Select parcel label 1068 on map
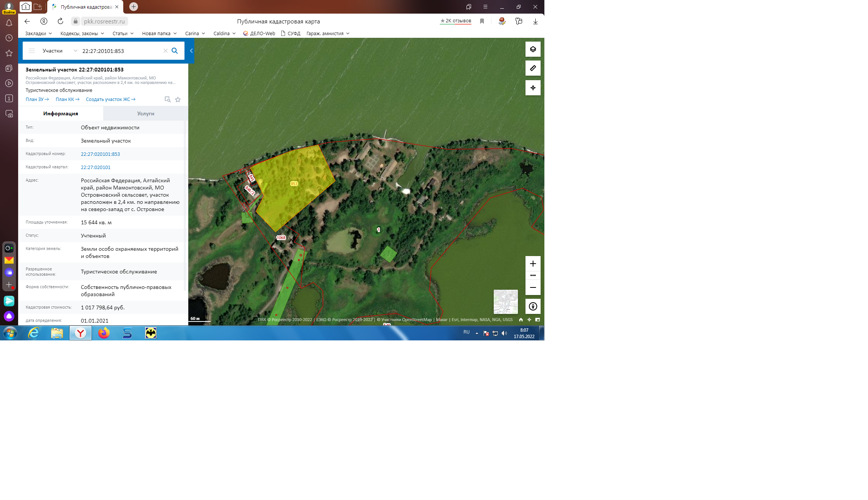Viewport: 868px width, 500px height. [x=281, y=238]
